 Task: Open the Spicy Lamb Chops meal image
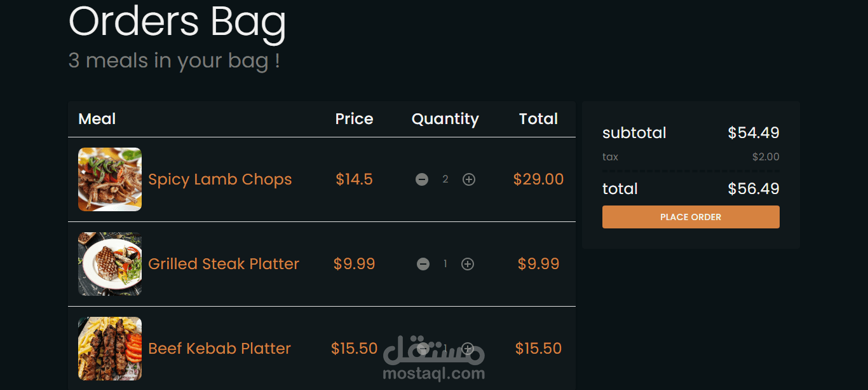[x=110, y=179]
